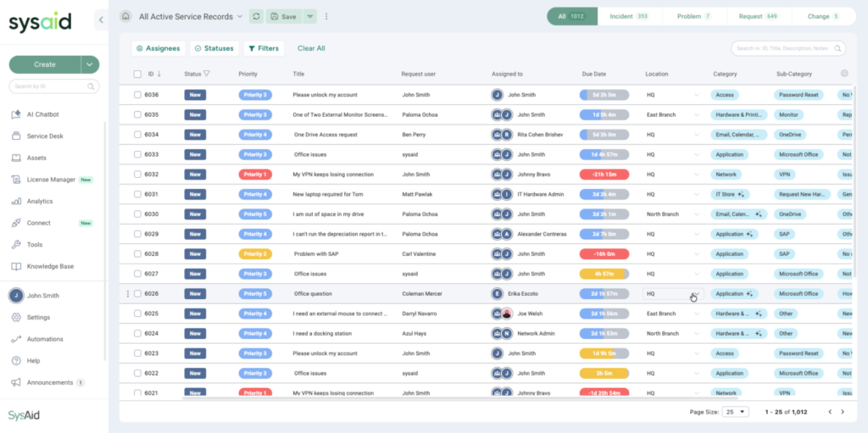
Task: Check the box for record 6036
Action: (x=137, y=95)
